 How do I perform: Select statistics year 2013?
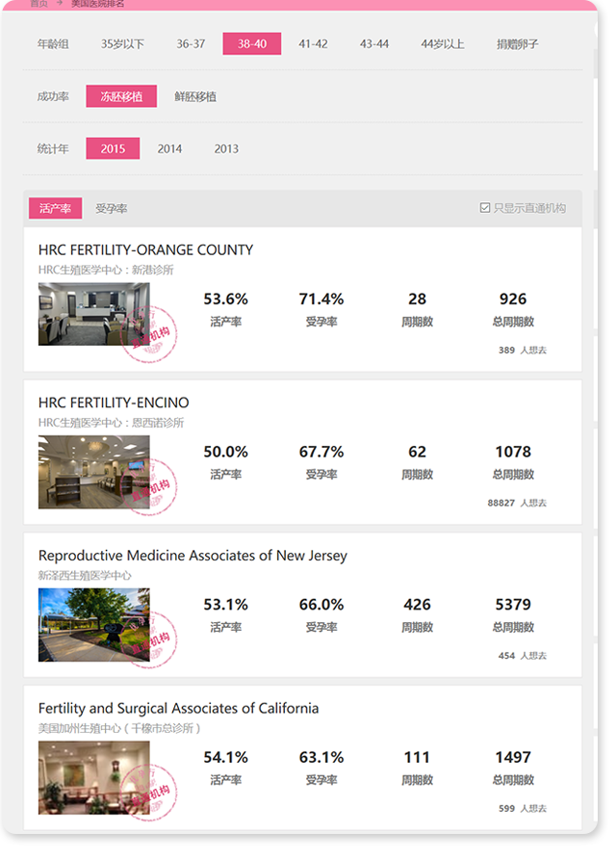(x=226, y=148)
